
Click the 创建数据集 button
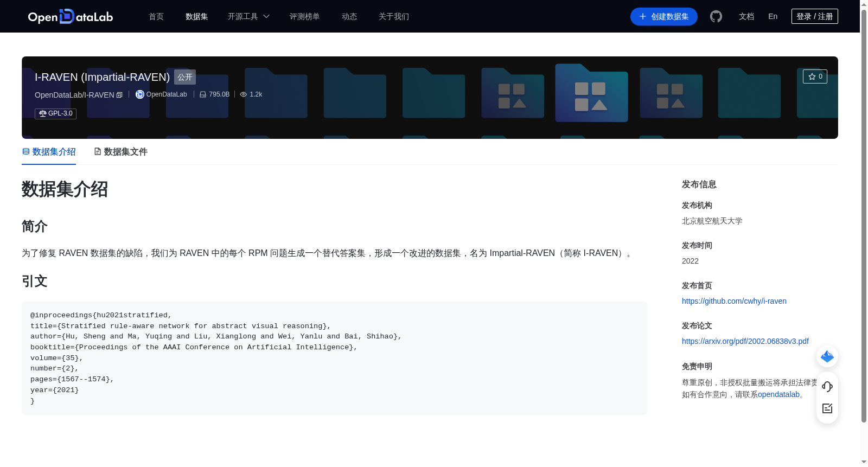(663, 16)
